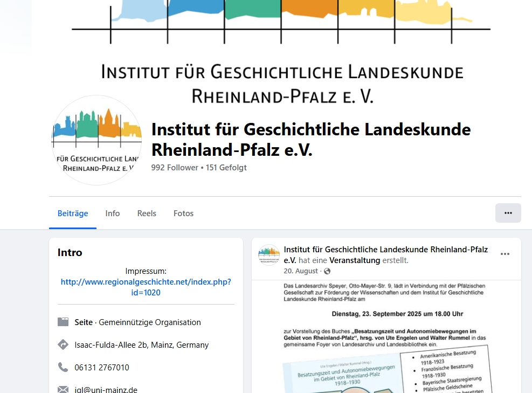
Task: Click the public globe icon on post
Action: (x=327, y=271)
